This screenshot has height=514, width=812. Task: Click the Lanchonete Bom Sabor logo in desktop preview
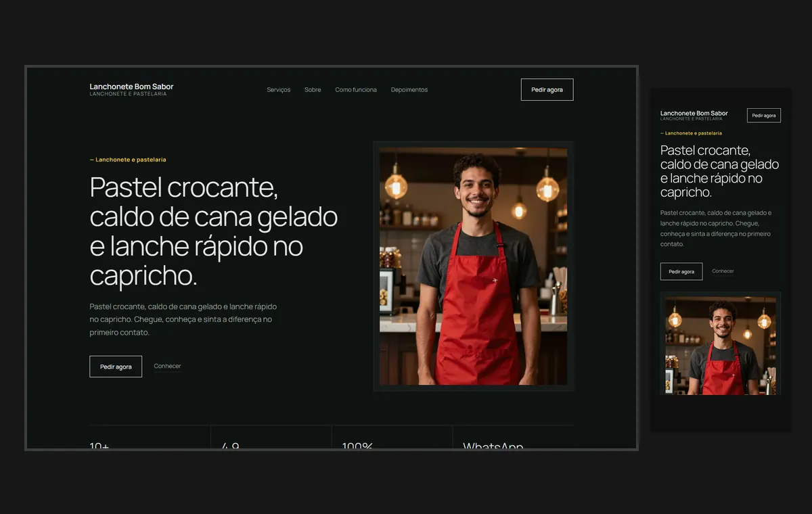pyautogui.click(x=131, y=87)
